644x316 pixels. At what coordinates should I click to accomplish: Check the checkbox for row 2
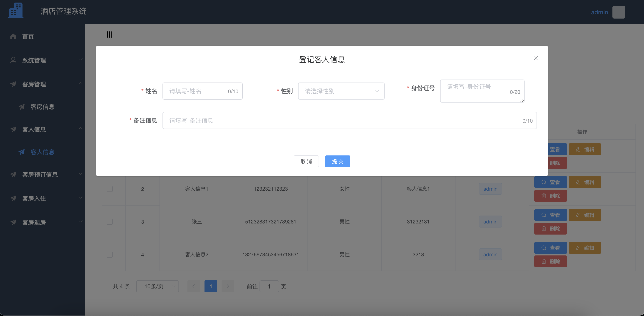(109, 189)
